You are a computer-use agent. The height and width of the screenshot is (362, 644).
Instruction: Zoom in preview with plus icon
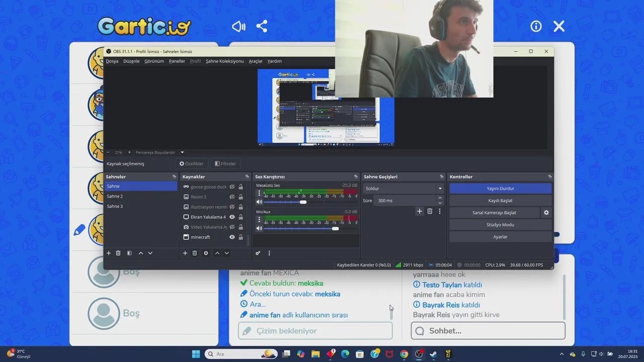(129, 152)
